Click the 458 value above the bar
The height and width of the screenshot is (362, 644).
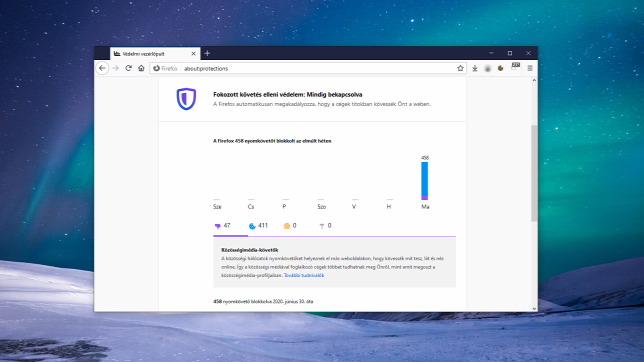pos(425,158)
